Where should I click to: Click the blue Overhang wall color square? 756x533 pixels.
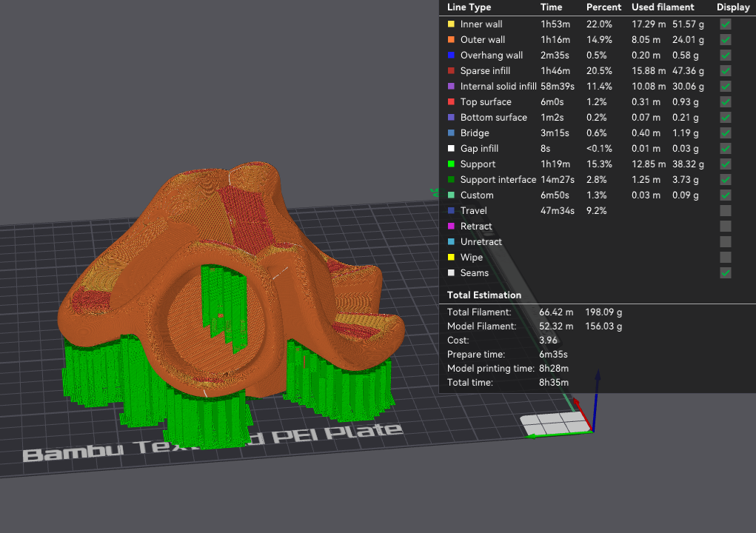(x=451, y=56)
